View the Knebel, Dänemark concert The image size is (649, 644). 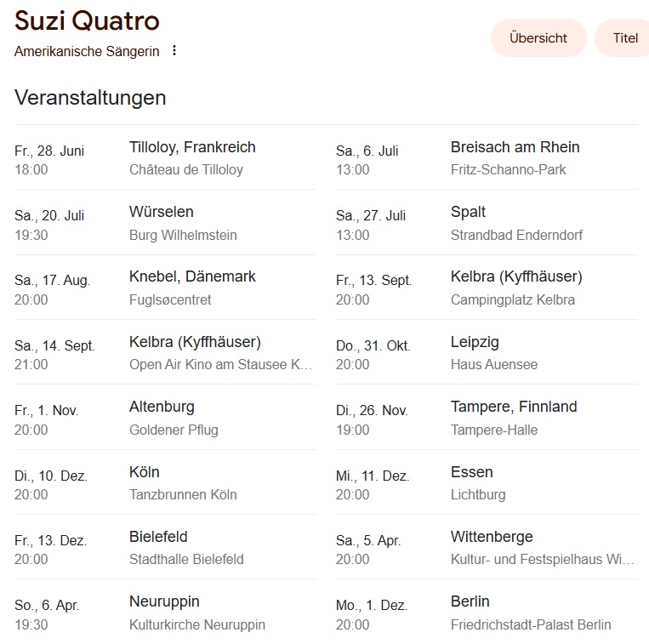click(192, 288)
